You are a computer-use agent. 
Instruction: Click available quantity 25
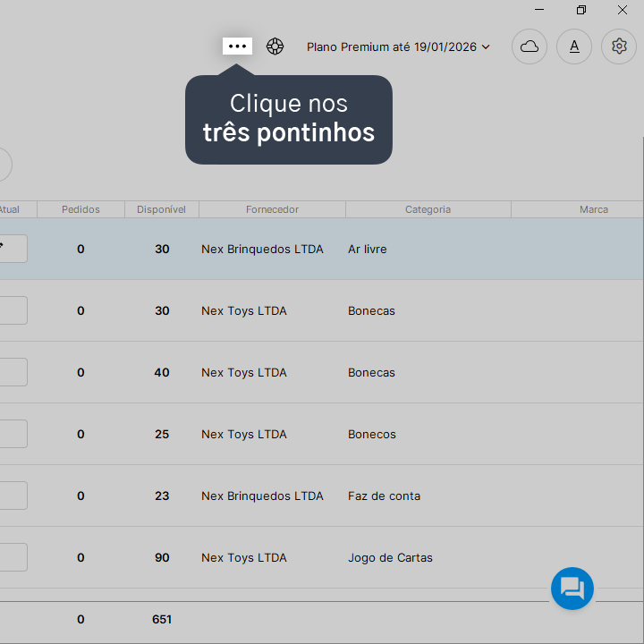pyautogui.click(x=162, y=434)
